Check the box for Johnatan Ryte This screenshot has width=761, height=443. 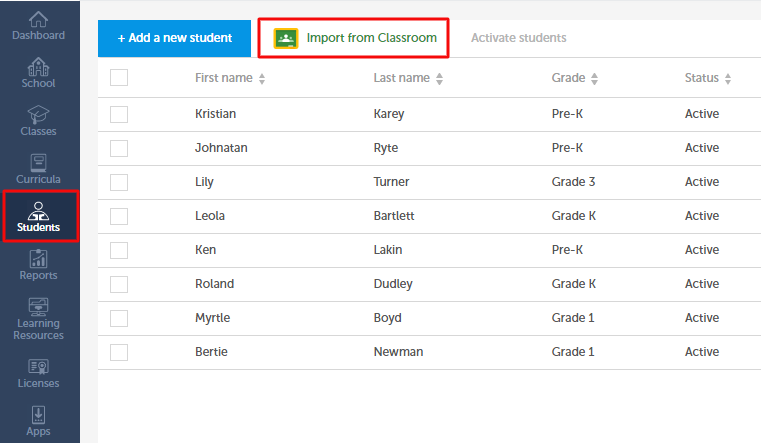pos(119,148)
